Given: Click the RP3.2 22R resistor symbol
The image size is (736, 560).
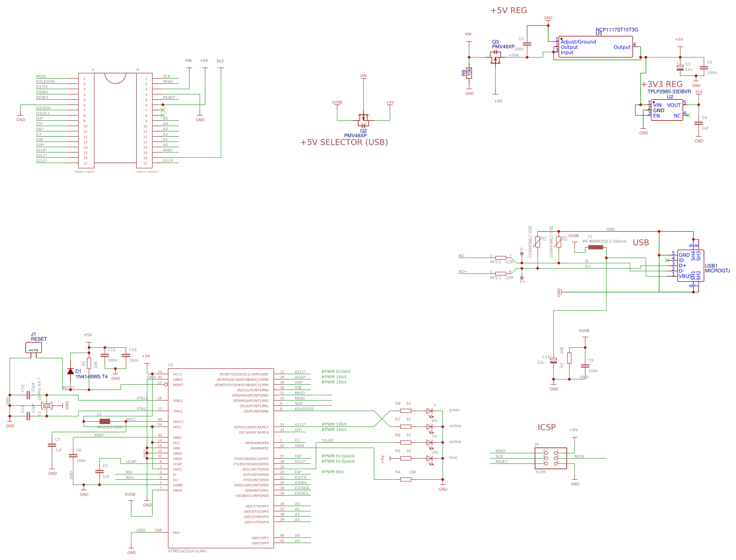Looking at the screenshot, I should click(x=501, y=258).
